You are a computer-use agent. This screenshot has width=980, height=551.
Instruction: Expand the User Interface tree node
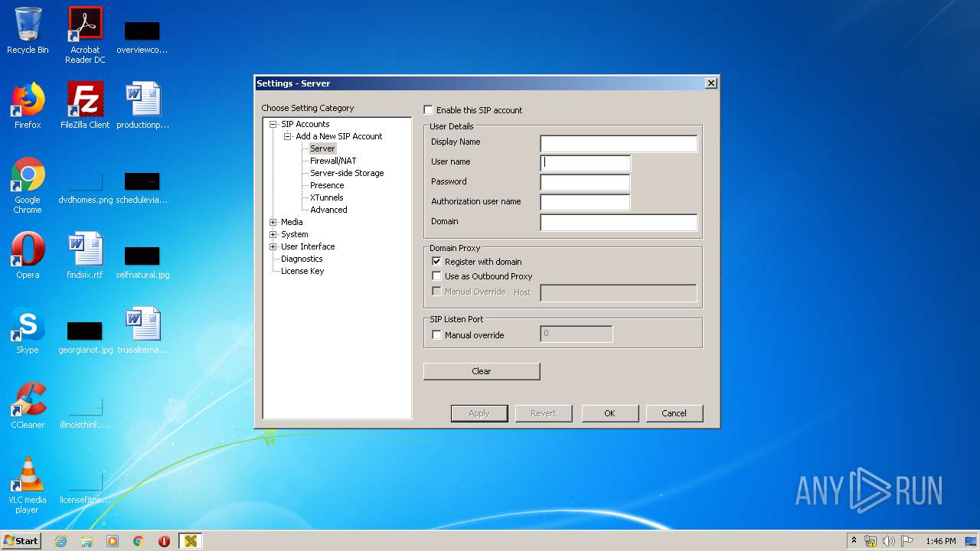[x=273, y=246]
